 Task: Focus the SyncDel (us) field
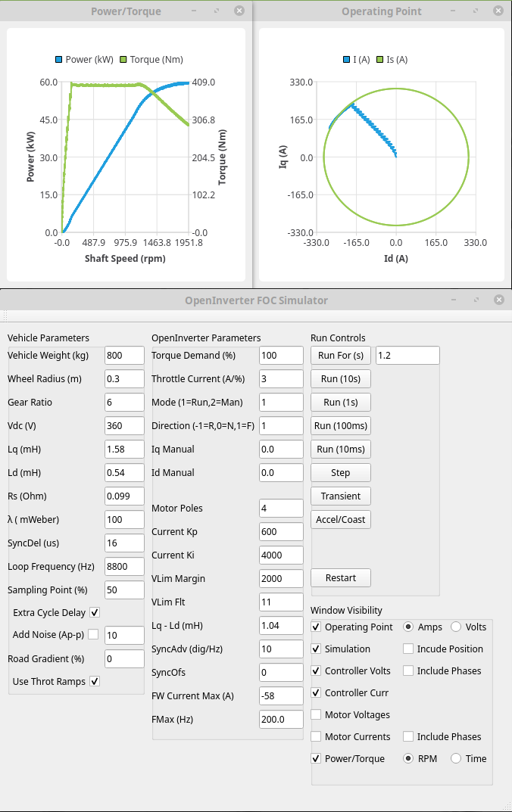[124, 543]
